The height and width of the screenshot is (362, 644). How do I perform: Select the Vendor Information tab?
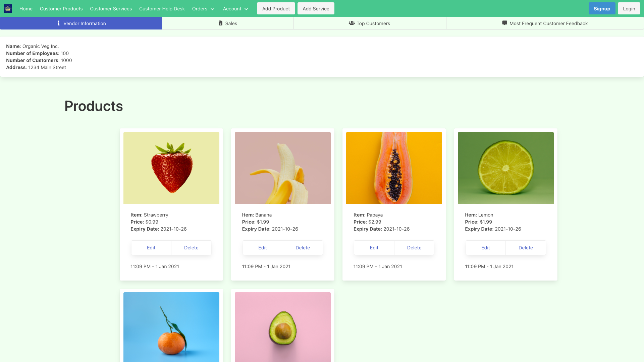pos(81,23)
